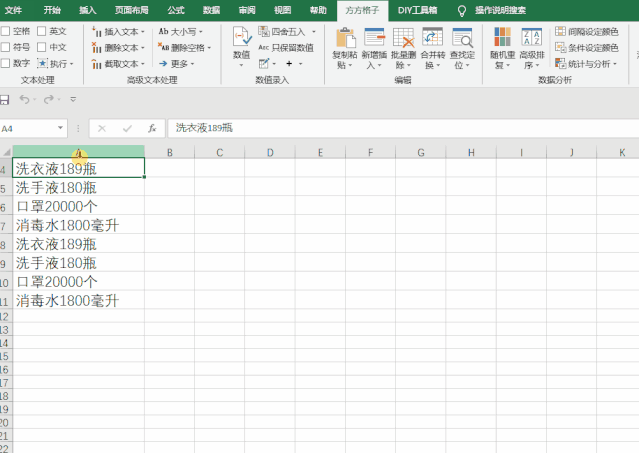The image size is (639, 453).
Task: Select the row 12 header
Action: [5, 317]
